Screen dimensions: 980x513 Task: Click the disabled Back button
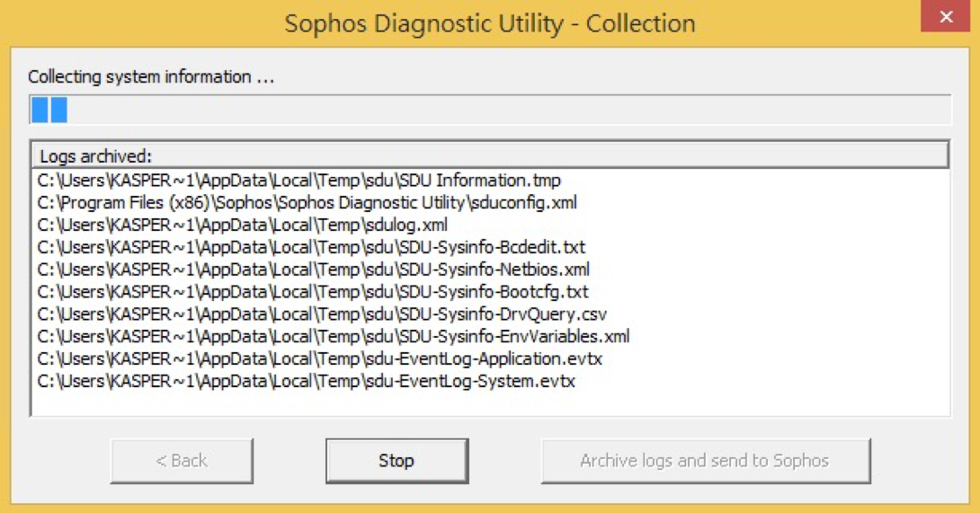[182, 461]
